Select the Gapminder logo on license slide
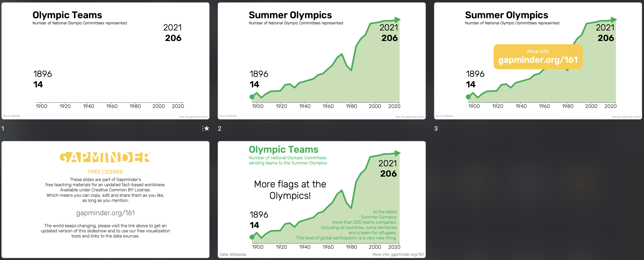This screenshot has height=260, width=644. click(105, 157)
